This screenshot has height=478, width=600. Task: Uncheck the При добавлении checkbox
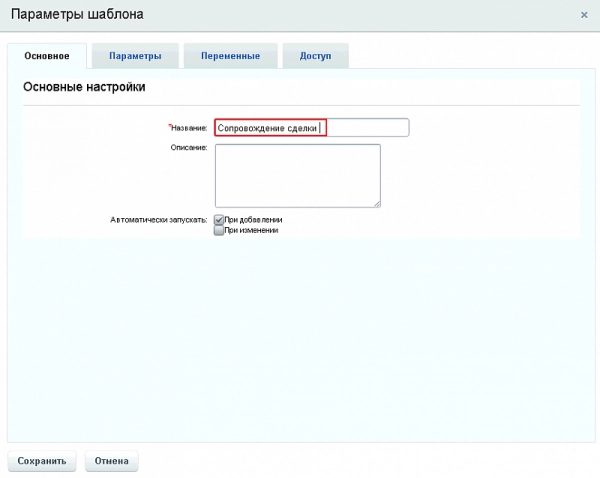(x=219, y=220)
